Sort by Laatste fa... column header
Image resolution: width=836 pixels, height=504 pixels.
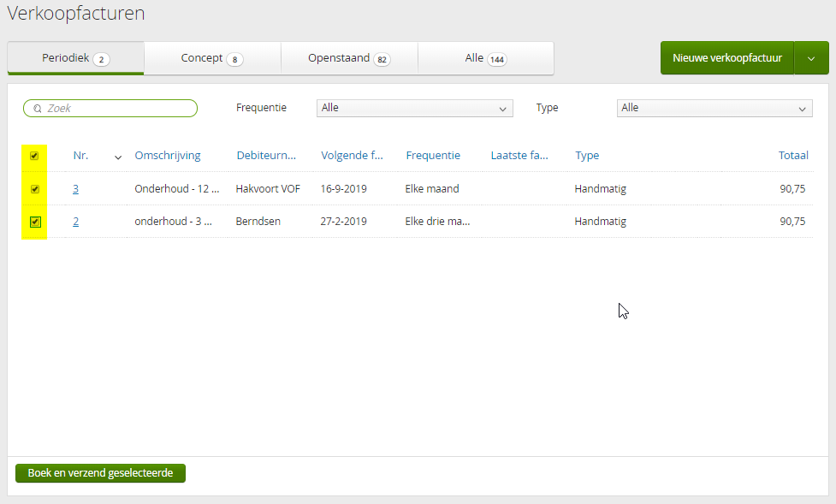[x=519, y=155]
